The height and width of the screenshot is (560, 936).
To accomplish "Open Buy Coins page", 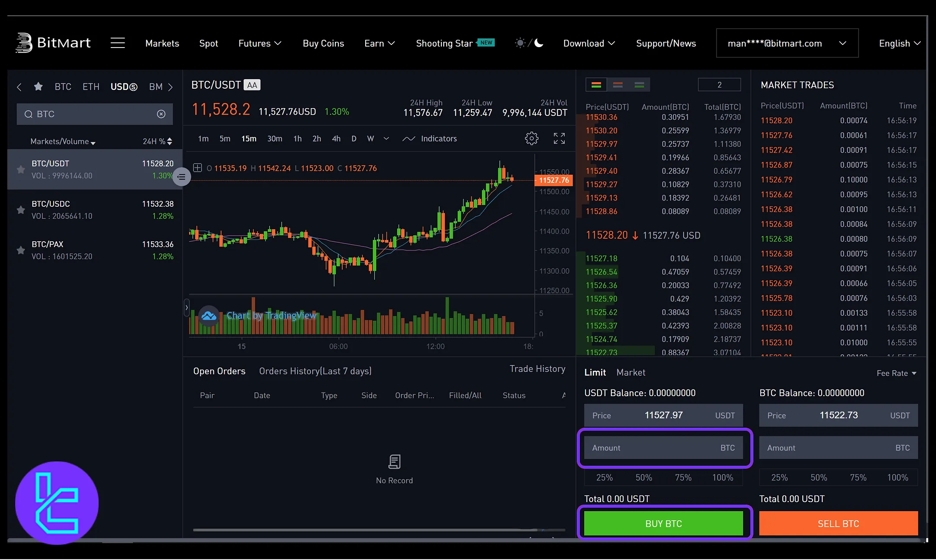I will pyautogui.click(x=323, y=43).
